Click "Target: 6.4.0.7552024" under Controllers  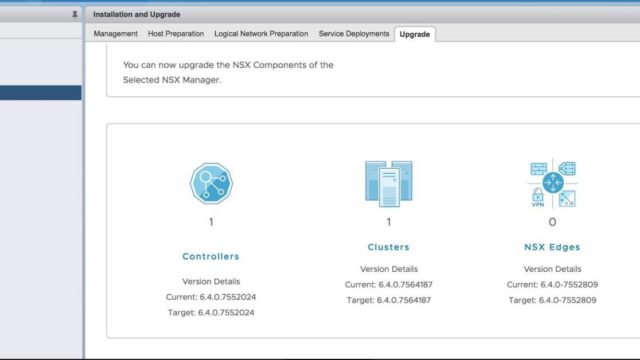point(211,312)
